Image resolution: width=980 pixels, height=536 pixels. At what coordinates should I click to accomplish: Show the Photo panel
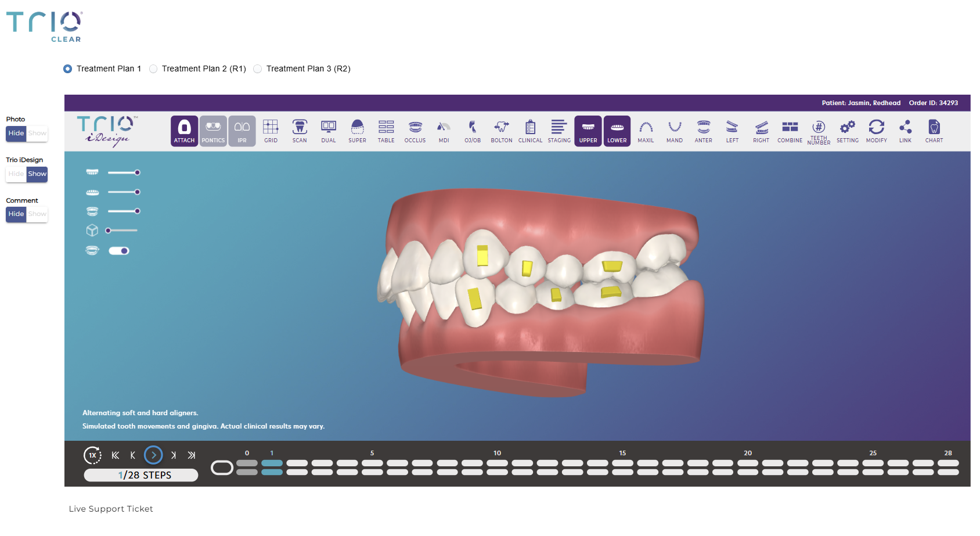click(37, 134)
